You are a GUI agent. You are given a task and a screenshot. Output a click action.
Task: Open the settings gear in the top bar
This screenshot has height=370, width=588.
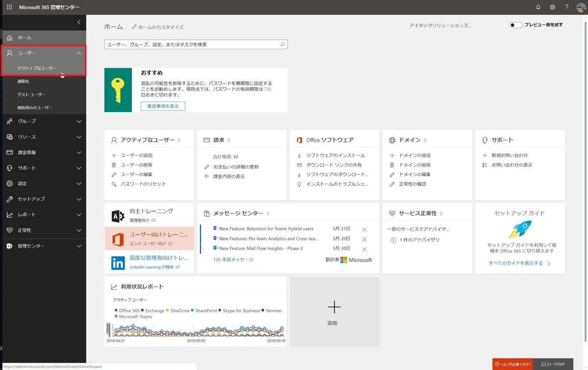[552, 7]
